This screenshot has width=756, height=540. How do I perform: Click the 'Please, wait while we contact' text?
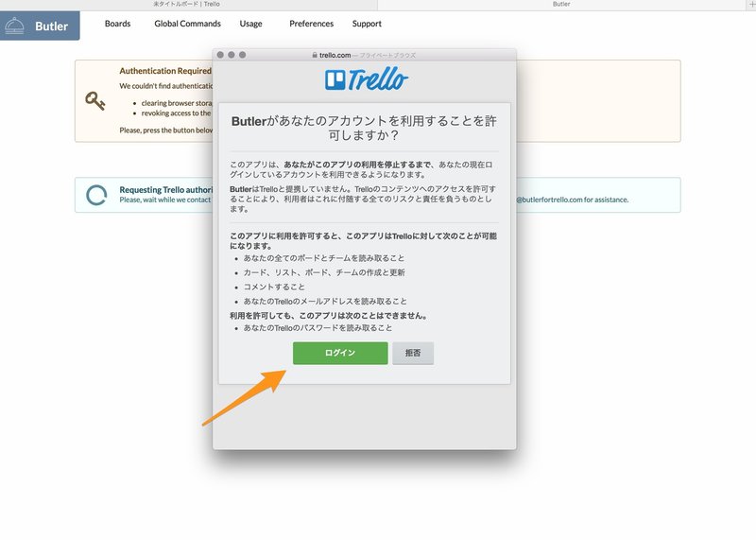click(165, 200)
